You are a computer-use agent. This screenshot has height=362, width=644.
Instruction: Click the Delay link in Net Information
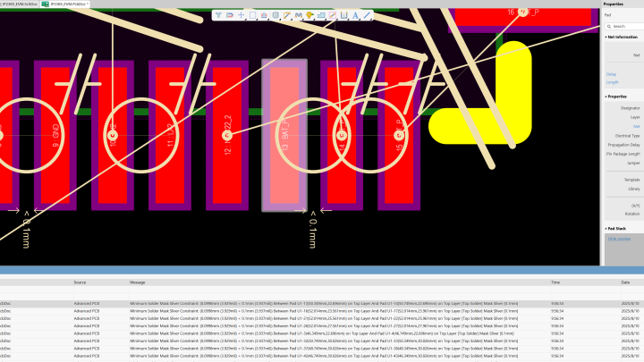click(x=611, y=74)
